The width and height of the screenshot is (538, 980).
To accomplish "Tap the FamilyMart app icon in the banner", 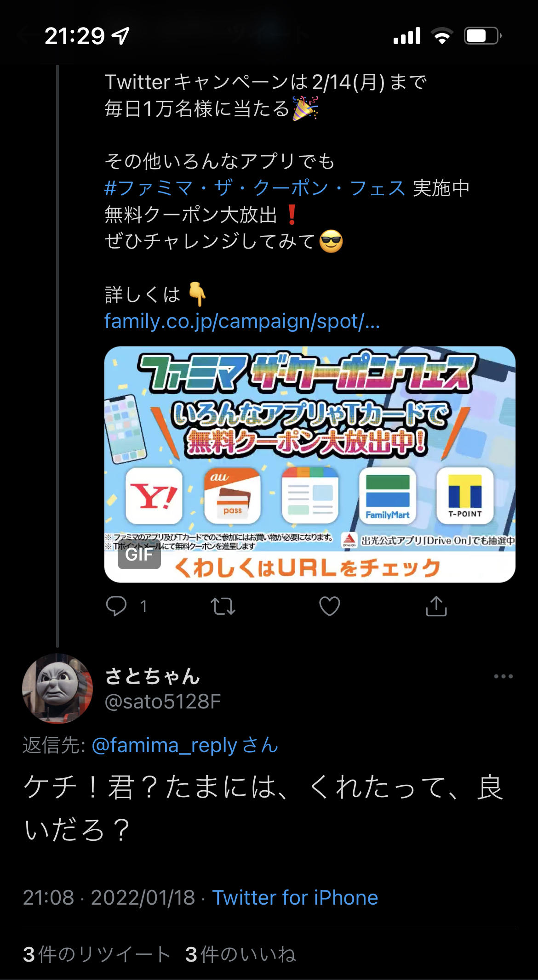I will coord(388,496).
